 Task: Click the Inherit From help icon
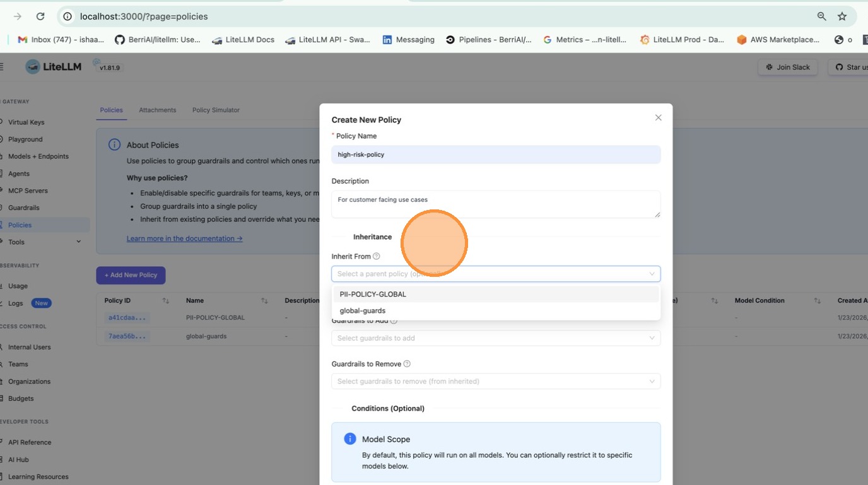(x=377, y=256)
